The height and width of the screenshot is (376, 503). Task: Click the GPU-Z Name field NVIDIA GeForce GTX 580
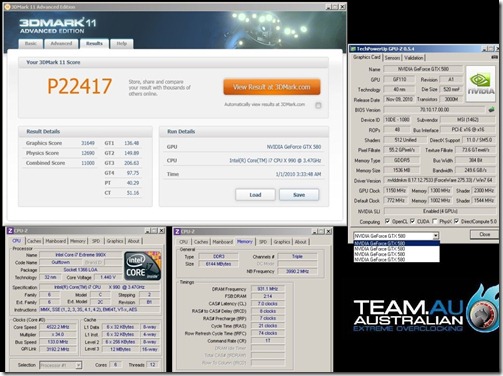[x=423, y=69]
